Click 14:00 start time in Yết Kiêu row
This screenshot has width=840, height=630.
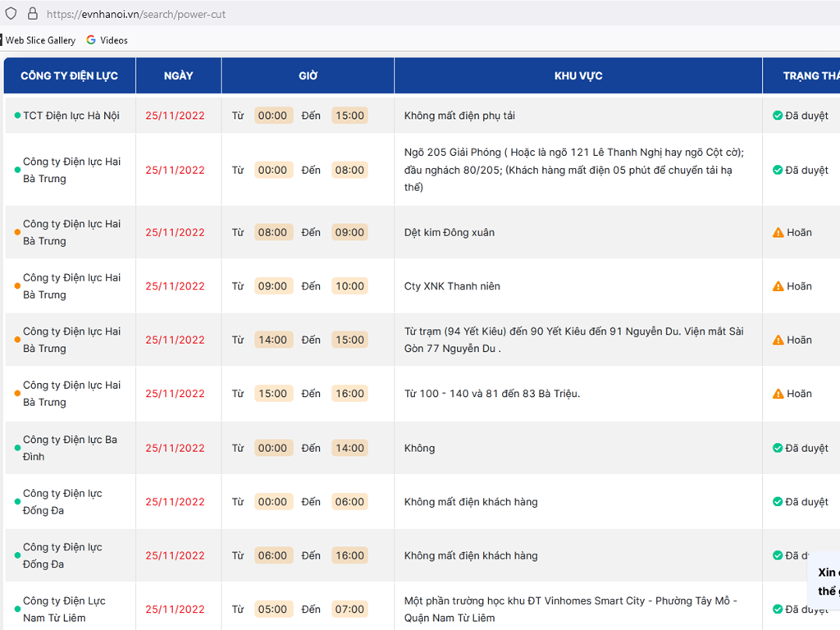click(x=272, y=340)
